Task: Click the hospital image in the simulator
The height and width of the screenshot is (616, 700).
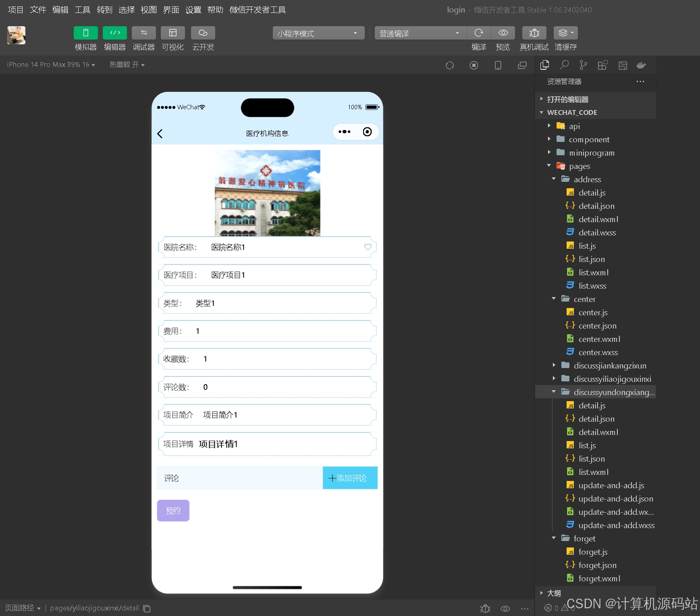Action: (268, 193)
